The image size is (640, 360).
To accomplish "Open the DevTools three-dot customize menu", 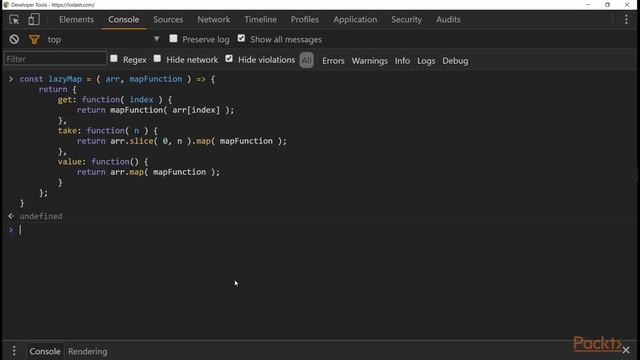I will (x=626, y=19).
